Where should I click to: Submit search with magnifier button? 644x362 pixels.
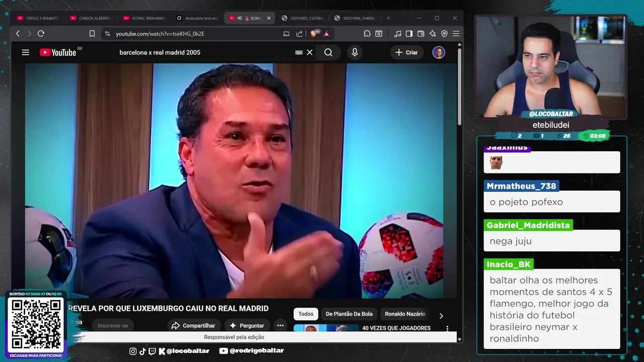pyautogui.click(x=329, y=52)
